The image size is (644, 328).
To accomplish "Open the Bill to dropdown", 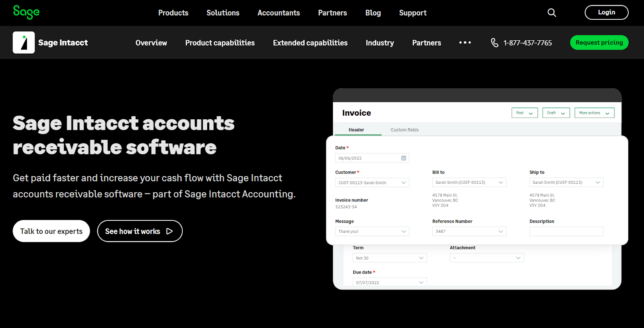I will click(469, 182).
